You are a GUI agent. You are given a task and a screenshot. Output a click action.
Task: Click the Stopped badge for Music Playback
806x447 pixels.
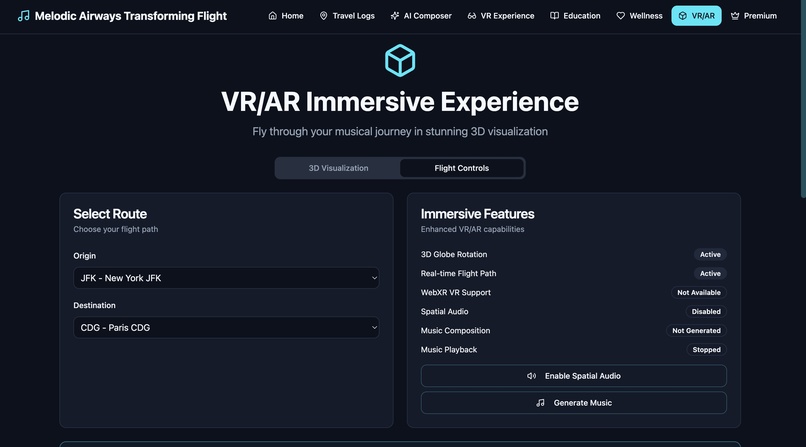[x=706, y=349]
